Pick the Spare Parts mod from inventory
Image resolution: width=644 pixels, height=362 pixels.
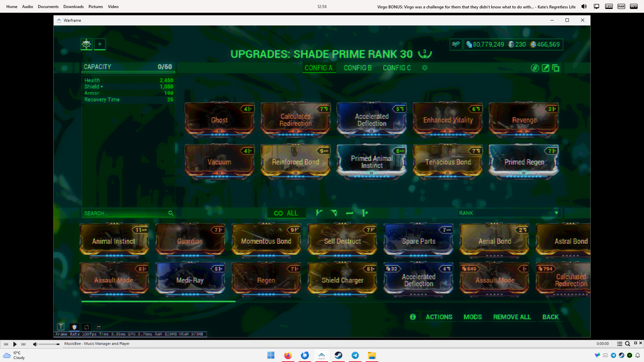pos(419,241)
